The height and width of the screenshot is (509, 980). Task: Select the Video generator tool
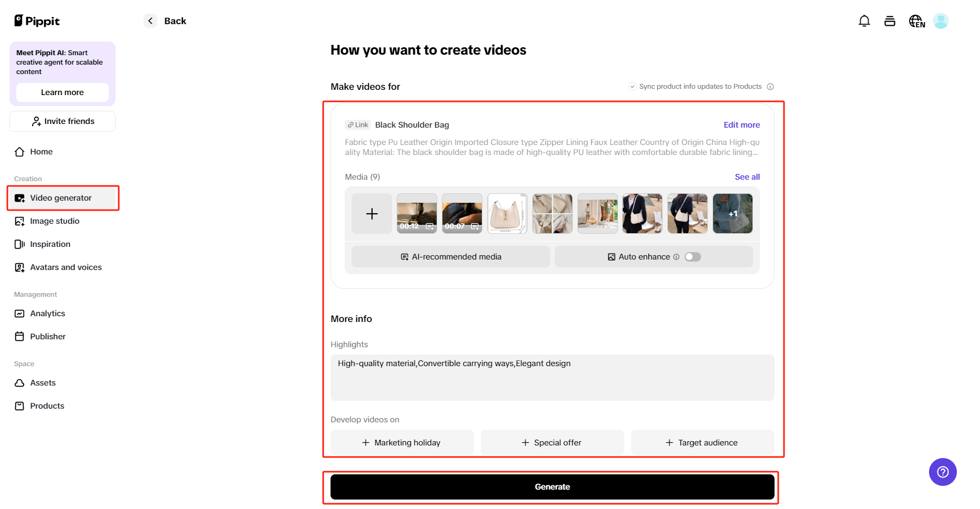click(x=60, y=198)
